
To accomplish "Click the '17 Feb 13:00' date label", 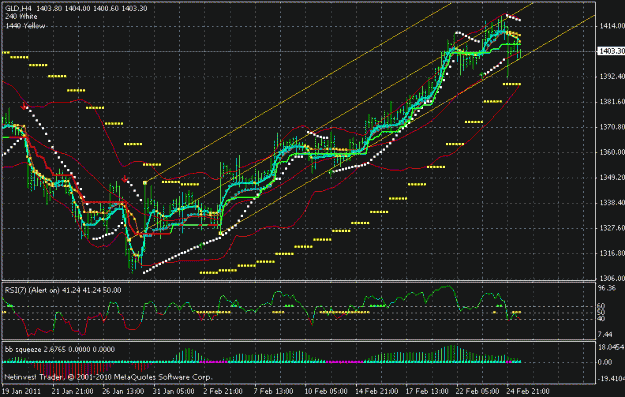I will click(x=426, y=391).
